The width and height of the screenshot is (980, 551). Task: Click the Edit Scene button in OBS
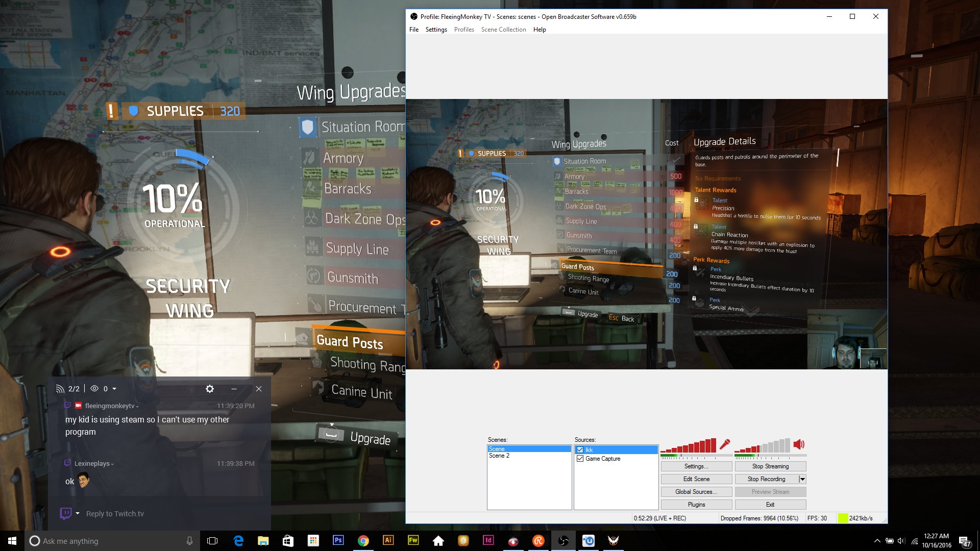(697, 479)
